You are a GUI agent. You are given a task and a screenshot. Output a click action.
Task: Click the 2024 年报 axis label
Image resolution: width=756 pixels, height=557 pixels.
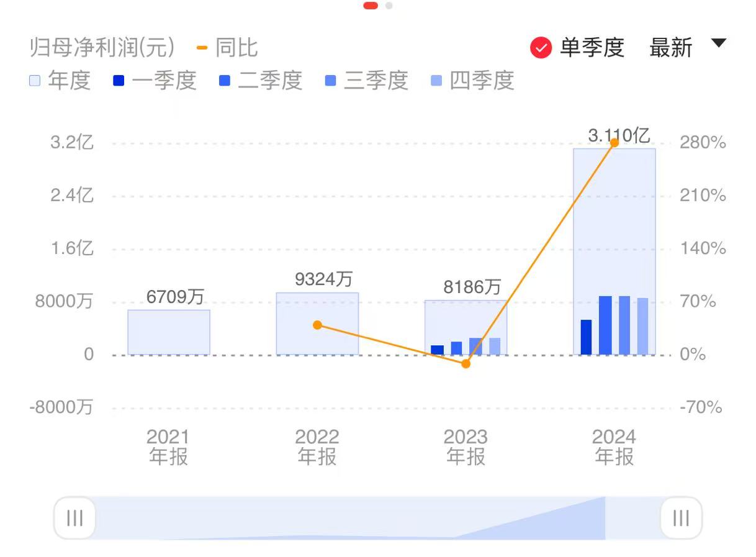coord(614,446)
